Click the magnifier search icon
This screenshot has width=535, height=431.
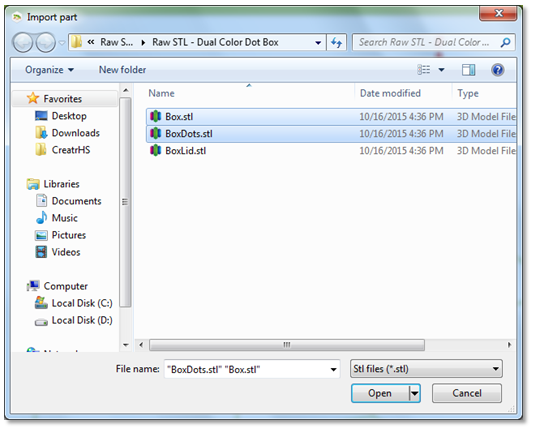505,42
